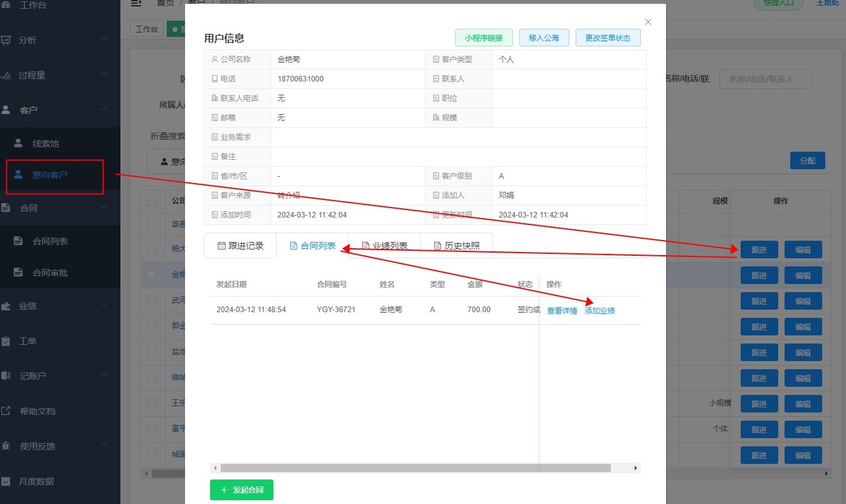Click the green 发起合同 button
The width and height of the screenshot is (846, 504).
click(x=241, y=490)
